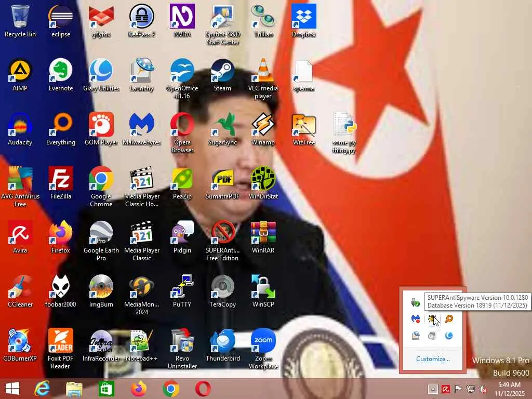
Task: Select the Trillian desktop icon
Action: 263,20
